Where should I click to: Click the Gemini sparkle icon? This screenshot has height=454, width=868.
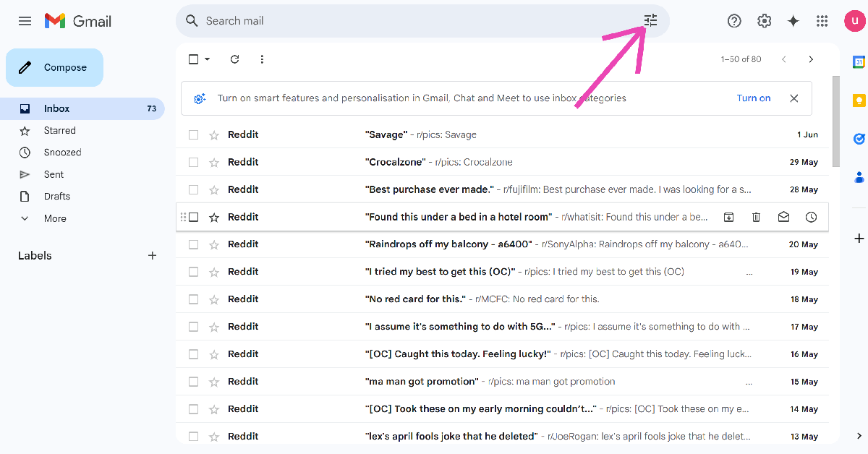(x=793, y=21)
